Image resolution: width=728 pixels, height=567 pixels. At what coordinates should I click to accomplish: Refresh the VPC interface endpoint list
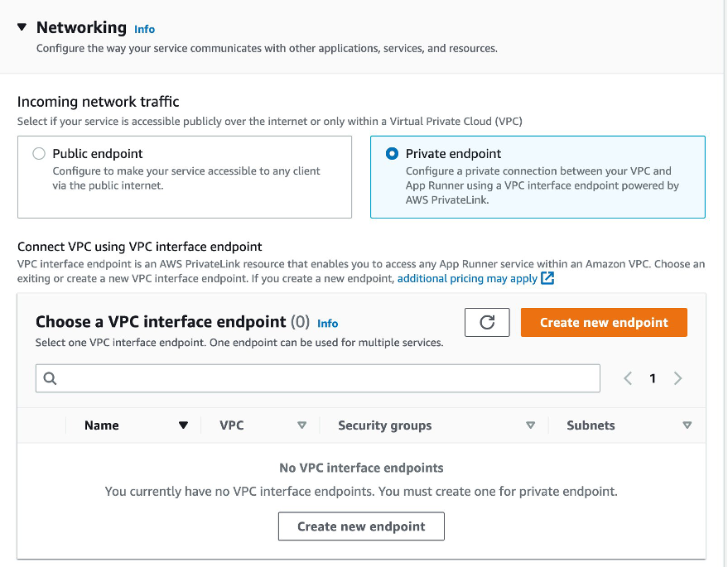[x=486, y=322]
